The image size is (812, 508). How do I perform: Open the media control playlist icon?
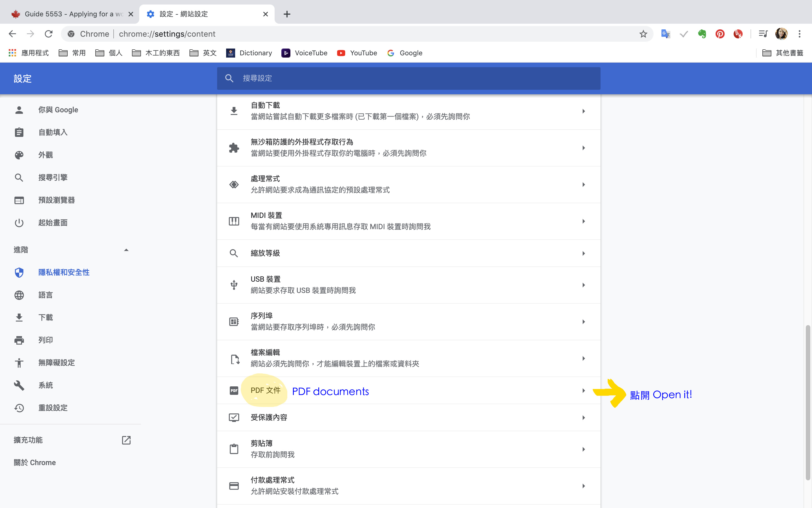(763, 34)
